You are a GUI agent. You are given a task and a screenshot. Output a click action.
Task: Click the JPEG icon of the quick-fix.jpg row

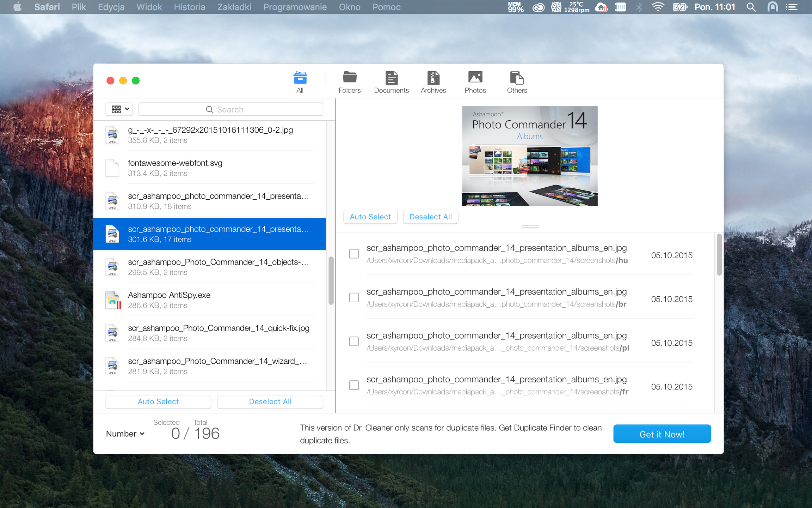click(112, 333)
